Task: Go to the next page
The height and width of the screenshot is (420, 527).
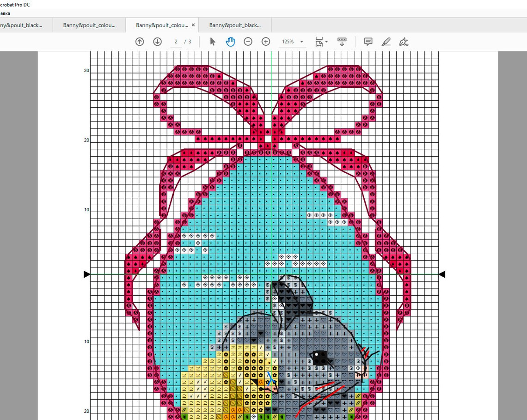Action: (157, 42)
